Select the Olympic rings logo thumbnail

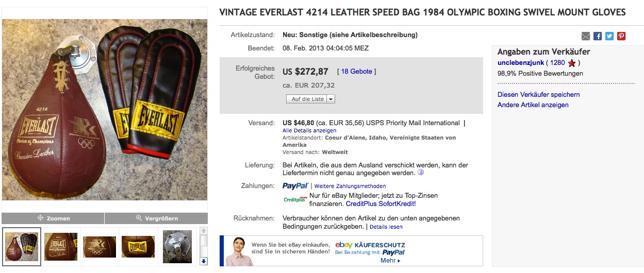click(x=100, y=247)
